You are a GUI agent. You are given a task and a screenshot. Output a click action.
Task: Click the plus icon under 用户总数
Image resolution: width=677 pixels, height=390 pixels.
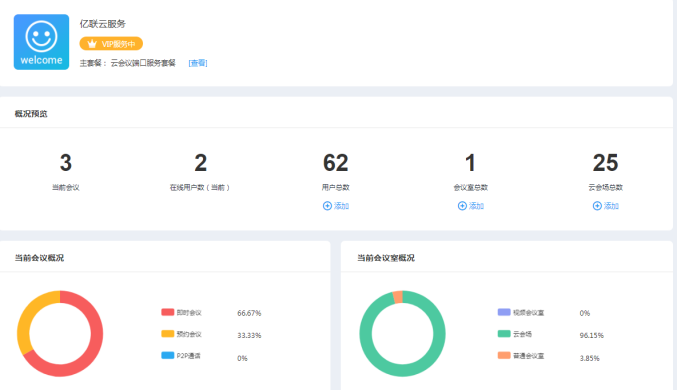coord(327,206)
